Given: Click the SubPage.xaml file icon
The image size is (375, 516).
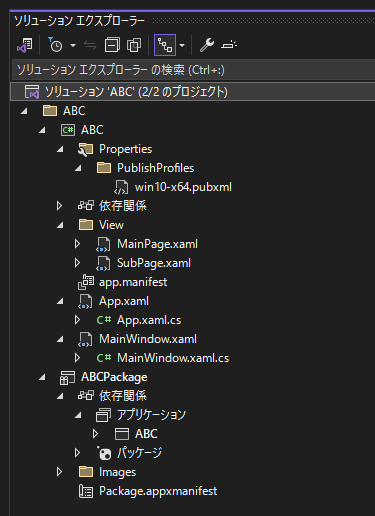Looking at the screenshot, I should click(x=103, y=263).
